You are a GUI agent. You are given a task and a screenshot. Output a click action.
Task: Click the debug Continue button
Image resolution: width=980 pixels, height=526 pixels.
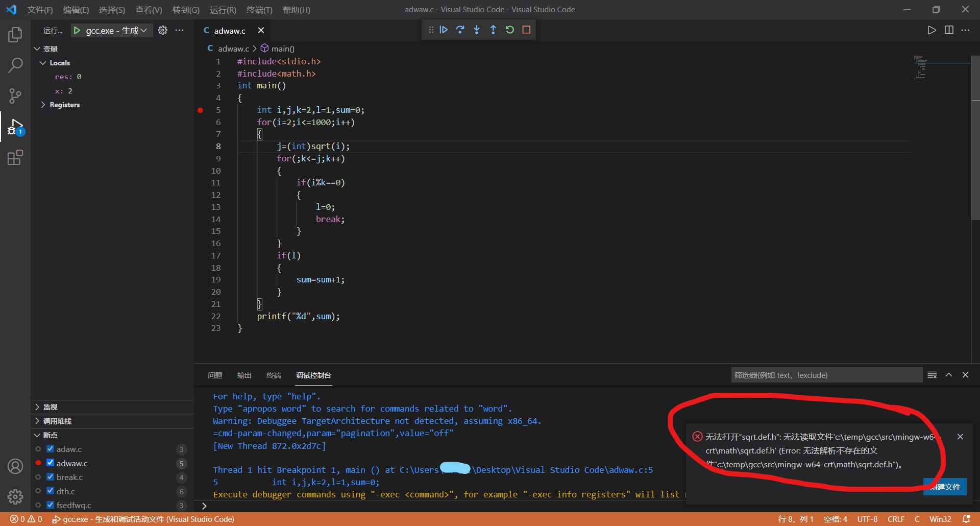pyautogui.click(x=444, y=30)
